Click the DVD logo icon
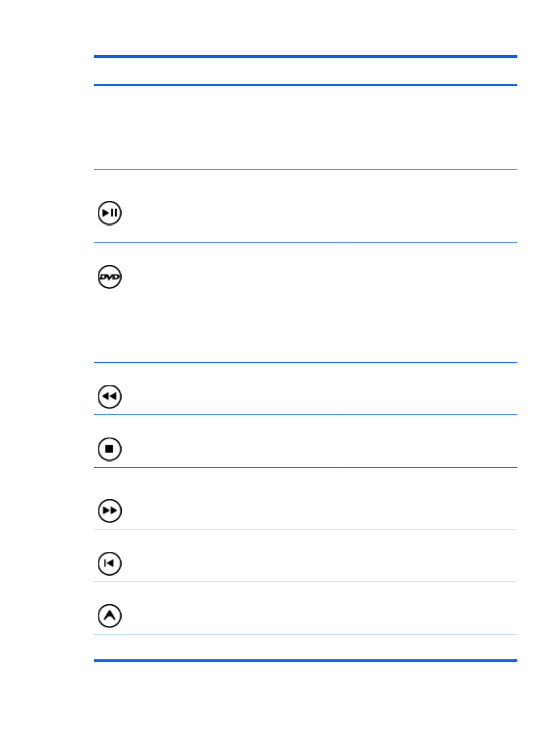Image resolution: width=560 pixels, height=746 pixels. click(110, 277)
